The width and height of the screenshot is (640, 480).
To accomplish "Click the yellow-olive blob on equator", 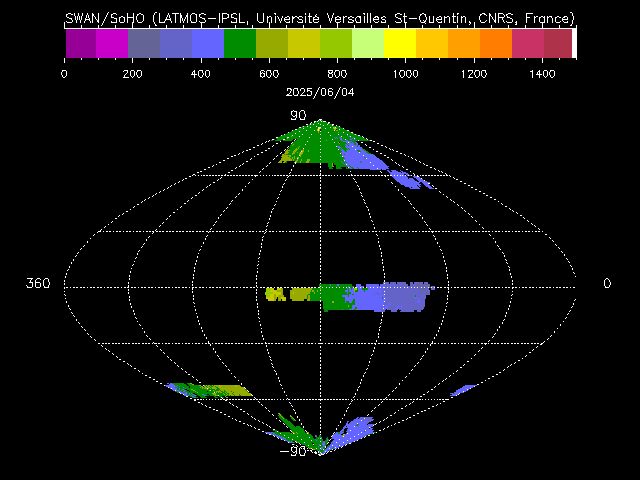I will (x=276, y=294).
